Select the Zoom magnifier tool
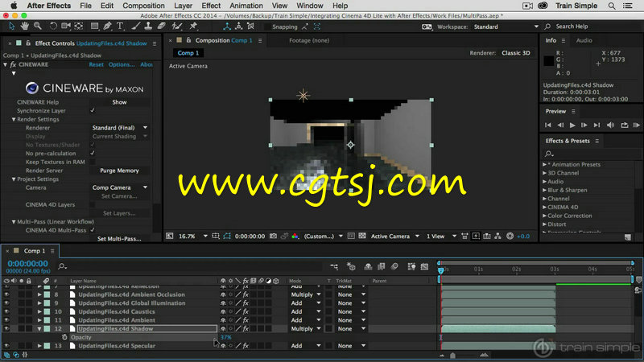Screen dimensions: 644x362 38,27
